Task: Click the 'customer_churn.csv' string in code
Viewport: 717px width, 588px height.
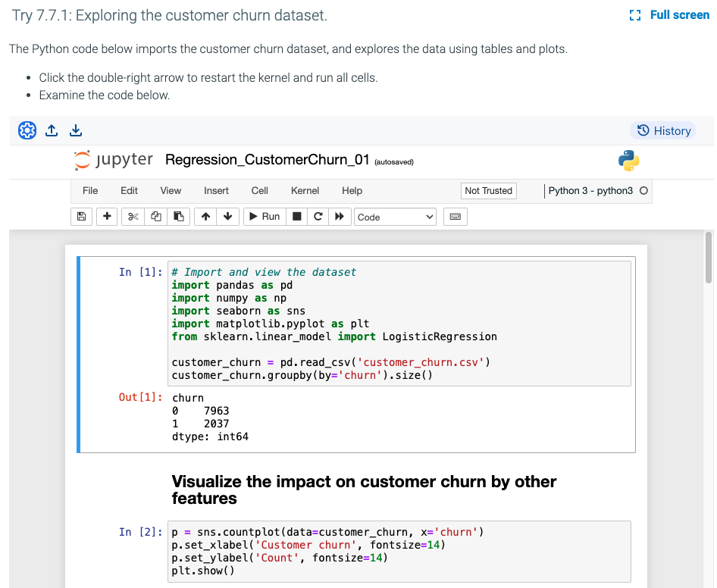Action: pos(421,363)
